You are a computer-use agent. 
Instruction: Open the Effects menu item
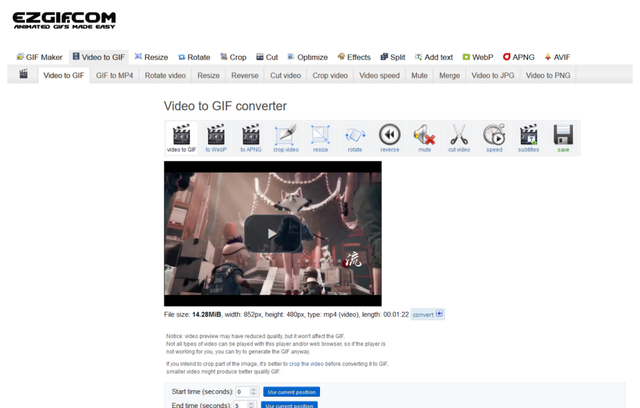[354, 57]
